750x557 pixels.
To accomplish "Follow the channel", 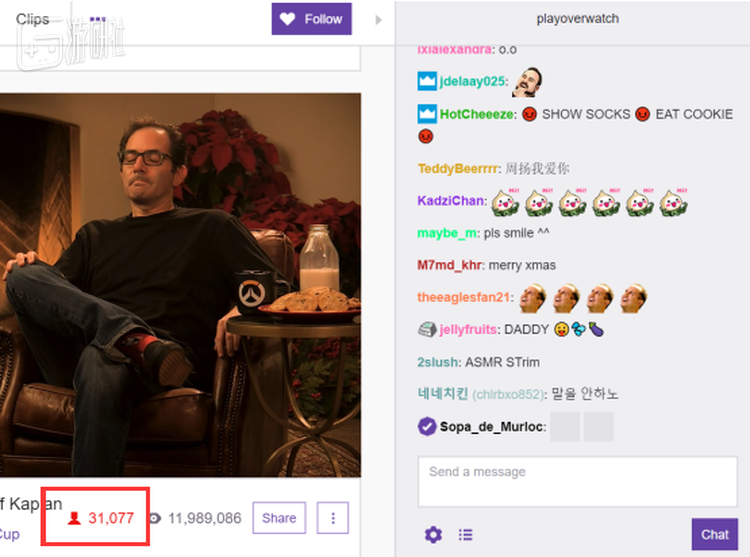I will point(311,19).
